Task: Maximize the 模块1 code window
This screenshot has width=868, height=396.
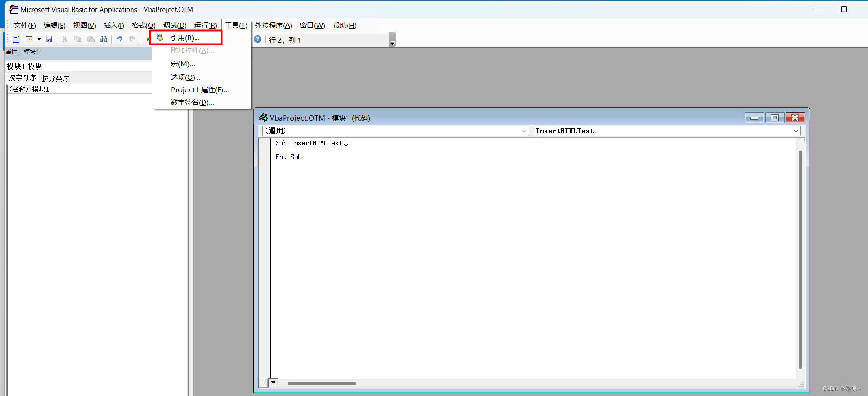Action: click(774, 118)
